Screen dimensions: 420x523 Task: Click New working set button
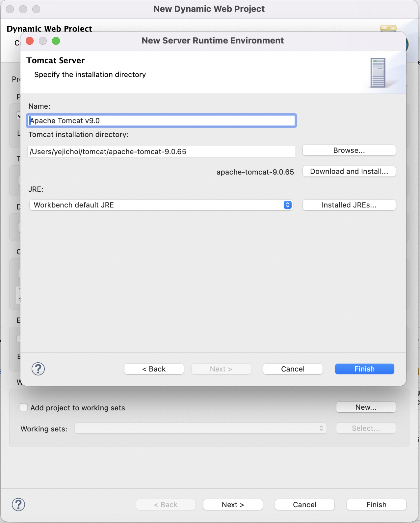pos(366,407)
